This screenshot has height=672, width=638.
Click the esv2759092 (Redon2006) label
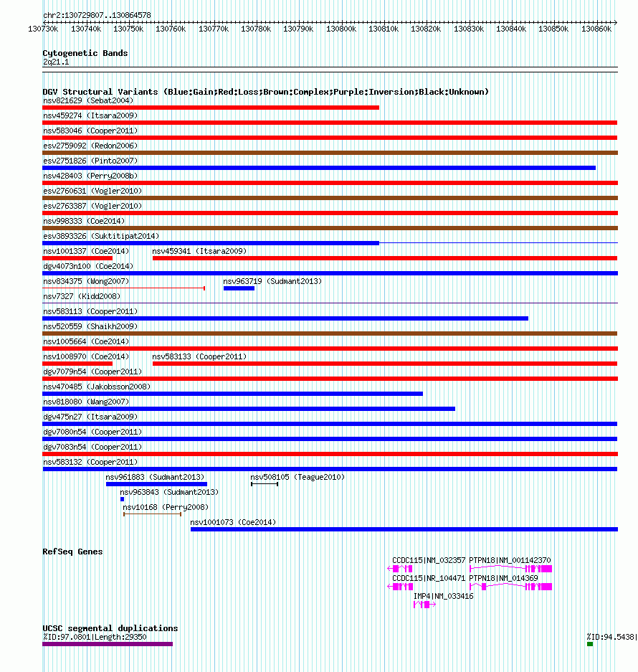[x=90, y=146]
